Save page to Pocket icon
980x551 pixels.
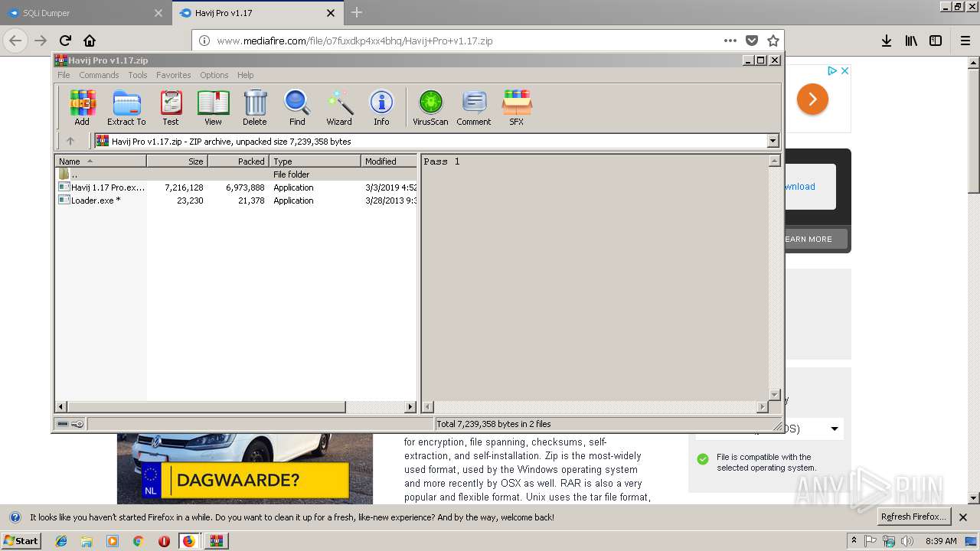point(752,41)
